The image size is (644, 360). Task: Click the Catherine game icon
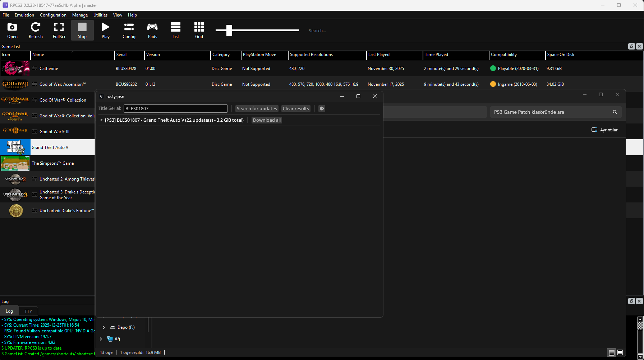tap(15, 68)
